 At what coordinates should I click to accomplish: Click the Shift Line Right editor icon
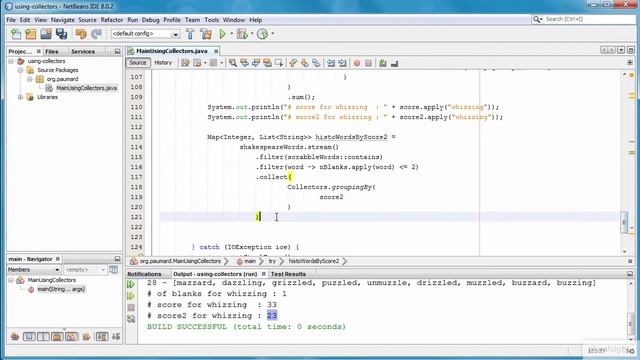coord(342,63)
